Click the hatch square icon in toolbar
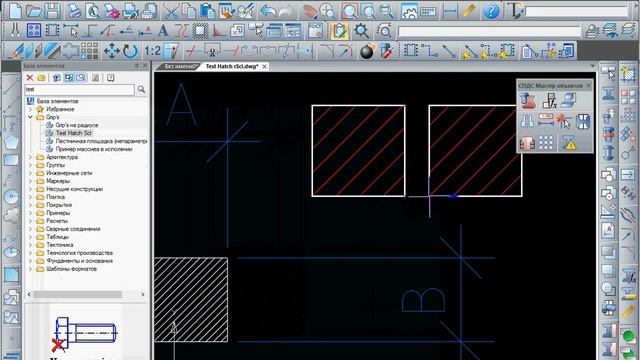This screenshot has height=360, width=640. (x=200, y=31)
